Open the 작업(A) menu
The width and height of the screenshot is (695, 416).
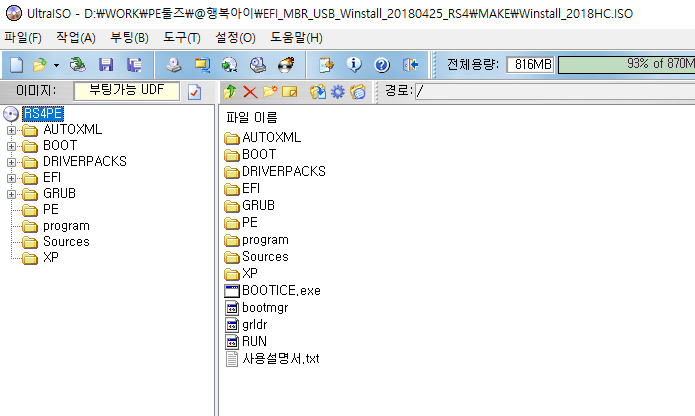pyautogui.click(x=76, y=38)
